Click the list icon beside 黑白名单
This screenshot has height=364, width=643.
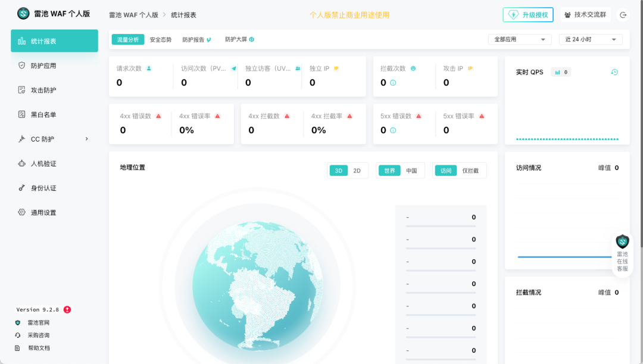click(x=22, y=114)
